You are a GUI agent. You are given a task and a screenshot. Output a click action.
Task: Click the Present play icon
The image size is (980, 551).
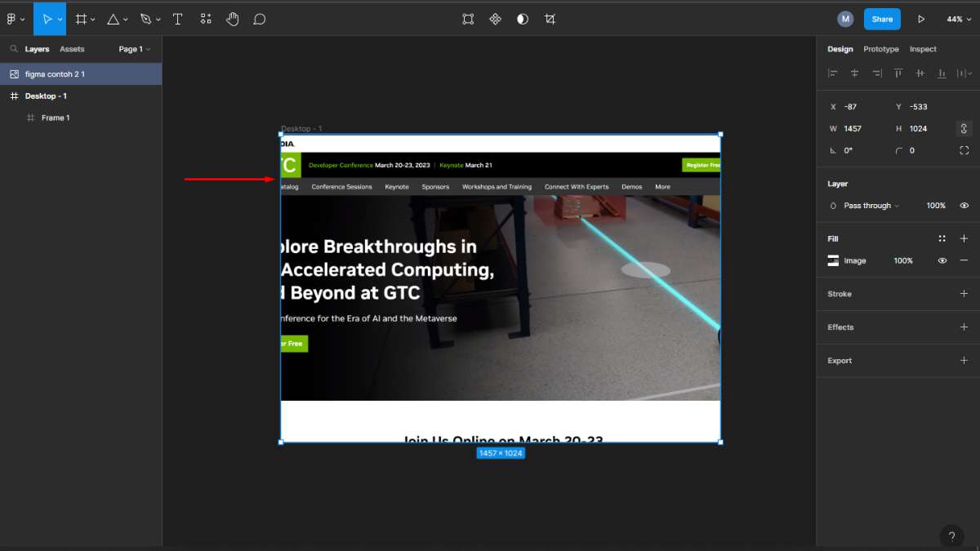point(921,19)
